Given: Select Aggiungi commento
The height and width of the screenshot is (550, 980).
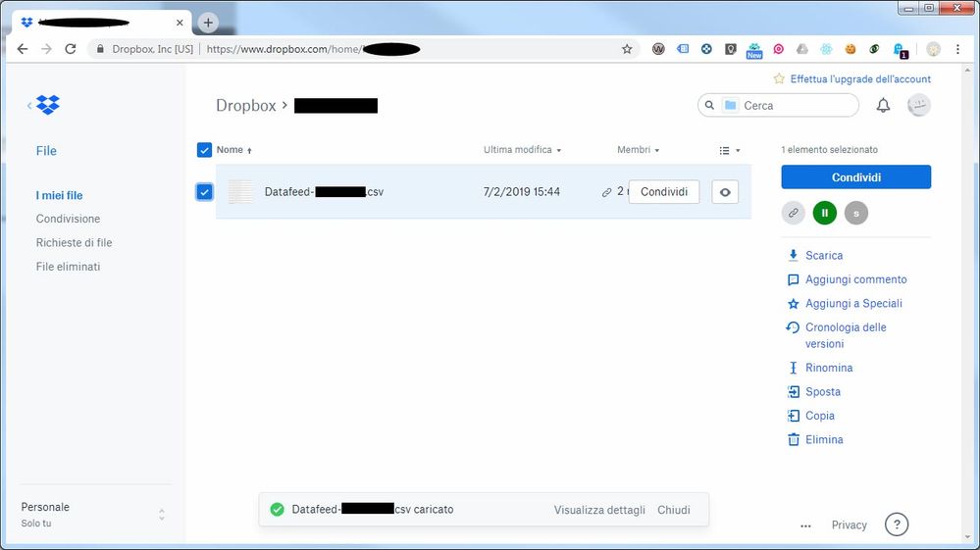Looking at the screenshot, I should (x=855, y=279).
